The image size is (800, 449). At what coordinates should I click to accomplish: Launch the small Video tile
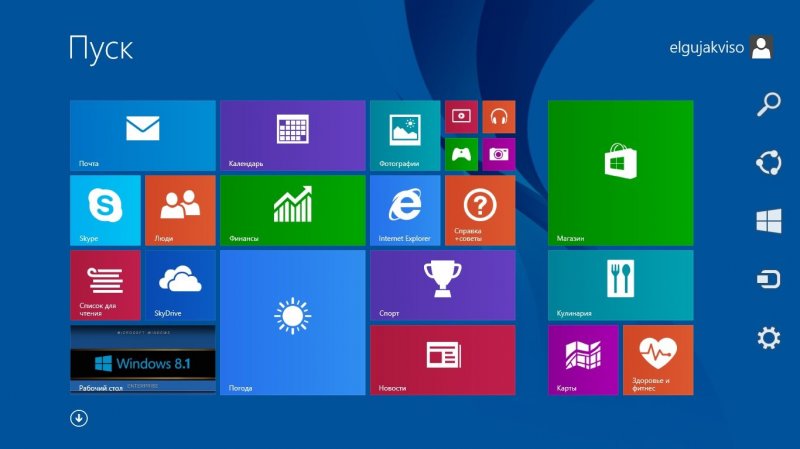click(461, 117)
